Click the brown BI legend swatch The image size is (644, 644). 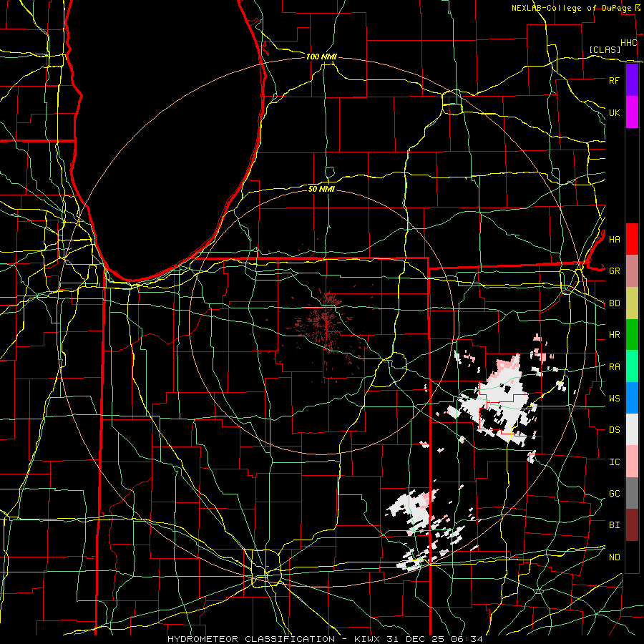click(x=632, y=525)
